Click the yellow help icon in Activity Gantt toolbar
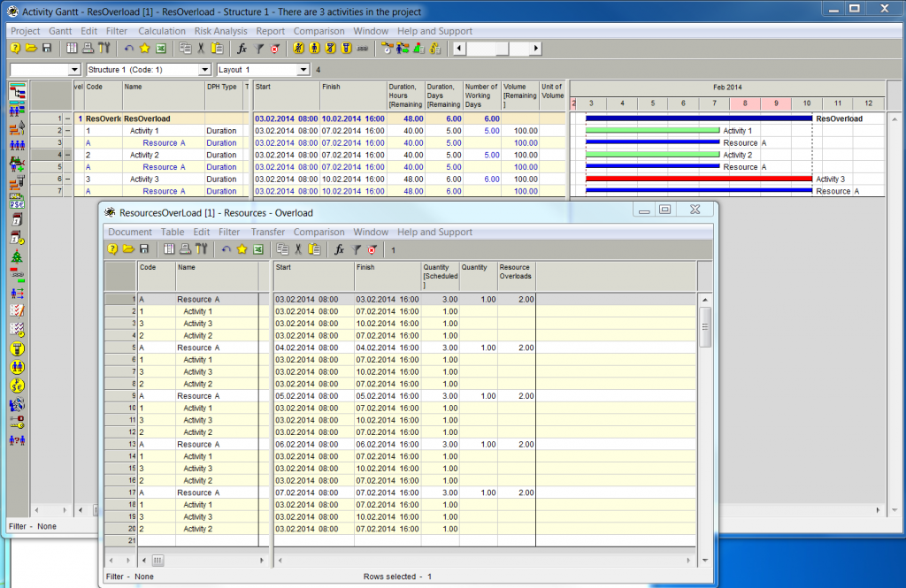906x588 pixels. click(x=16, y=49)
